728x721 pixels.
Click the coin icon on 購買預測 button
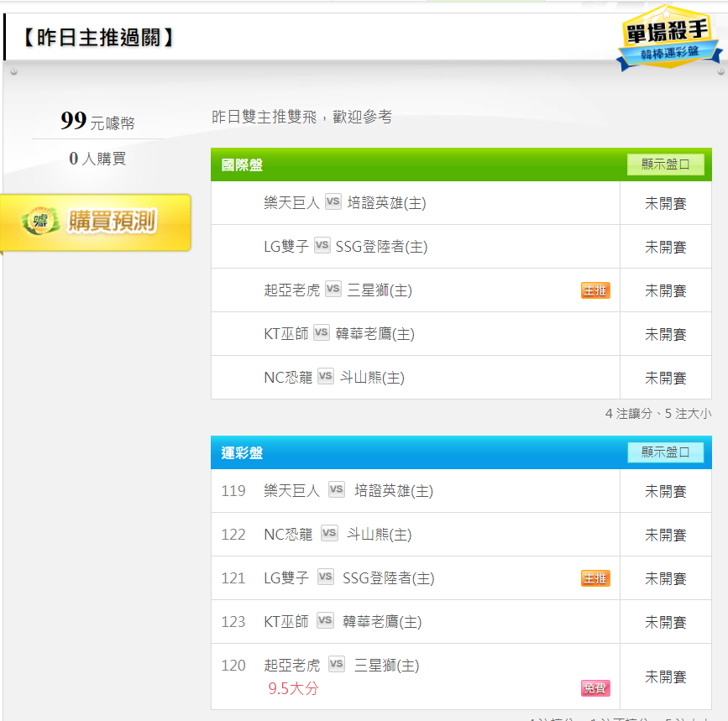click(40, 221)
